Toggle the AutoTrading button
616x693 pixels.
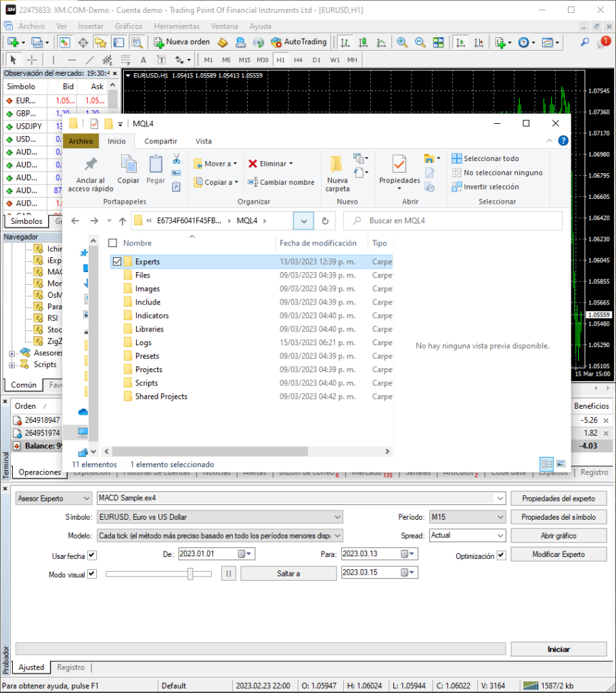[299, 42]
